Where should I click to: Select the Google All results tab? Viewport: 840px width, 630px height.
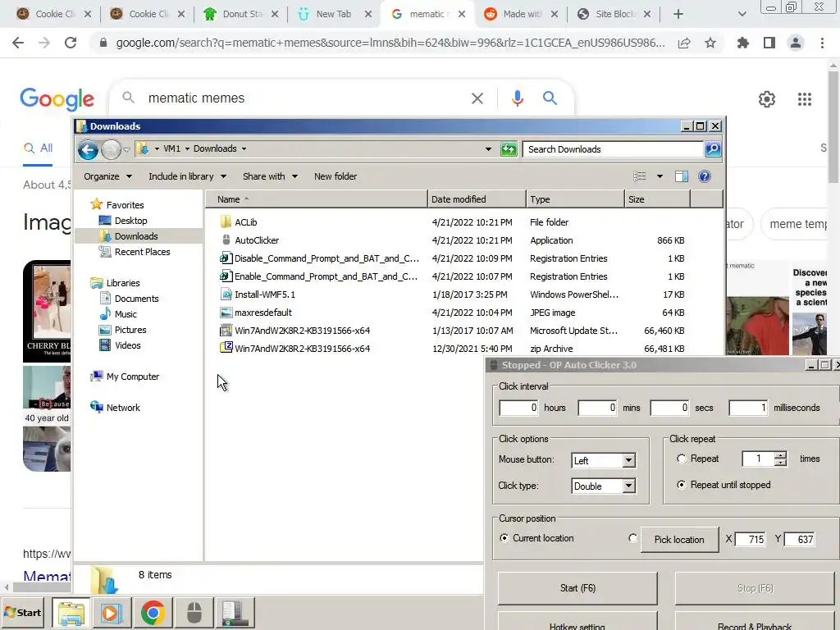click(38, 148)
